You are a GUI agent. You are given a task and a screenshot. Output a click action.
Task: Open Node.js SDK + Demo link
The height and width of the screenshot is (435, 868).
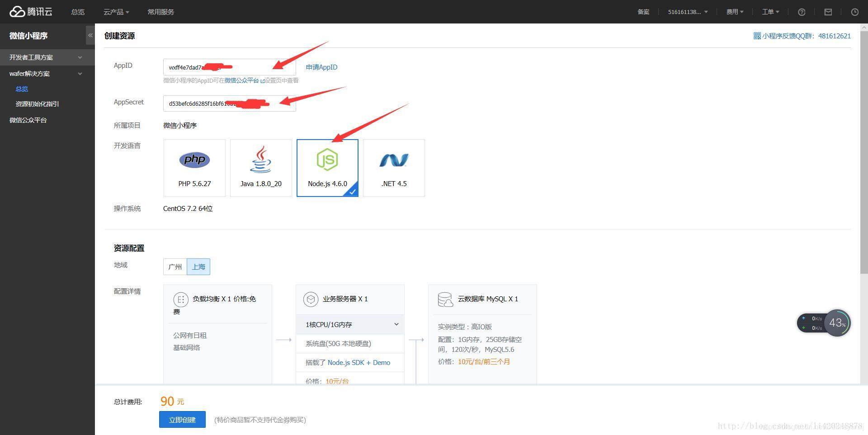click(x=359, y=363)
